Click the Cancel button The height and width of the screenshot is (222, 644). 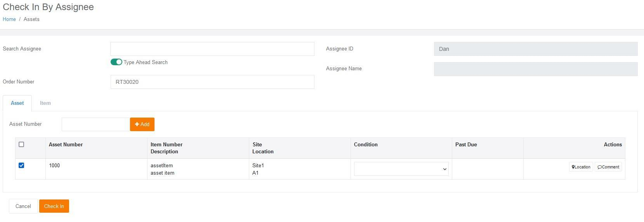click(x=23, y=206)
